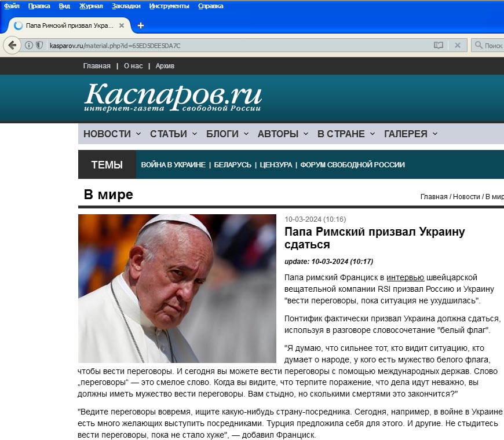Viewport: 504px width, 440px height.
Task: Stop page loading with the X button
Action: coord(458,45)
